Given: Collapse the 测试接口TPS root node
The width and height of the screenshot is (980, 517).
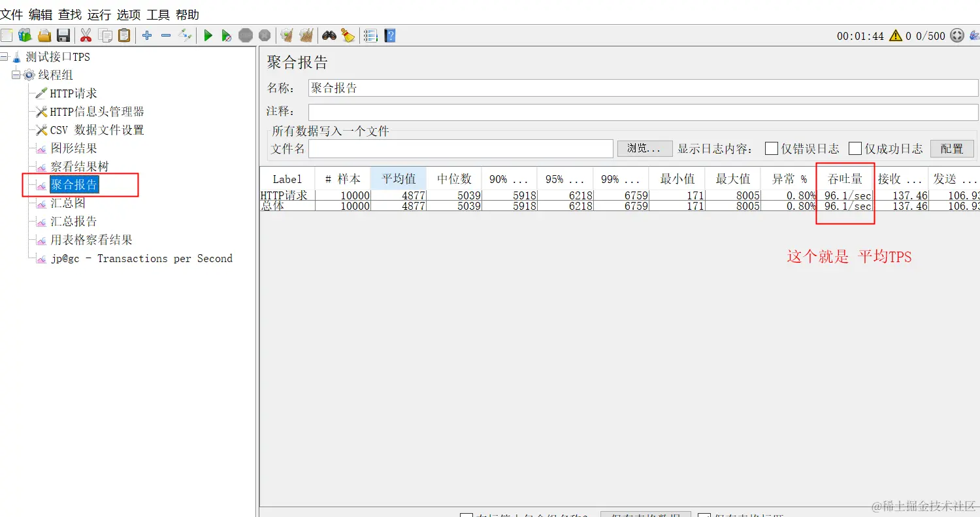Looking at the screenshot, I should coord(5,56).
